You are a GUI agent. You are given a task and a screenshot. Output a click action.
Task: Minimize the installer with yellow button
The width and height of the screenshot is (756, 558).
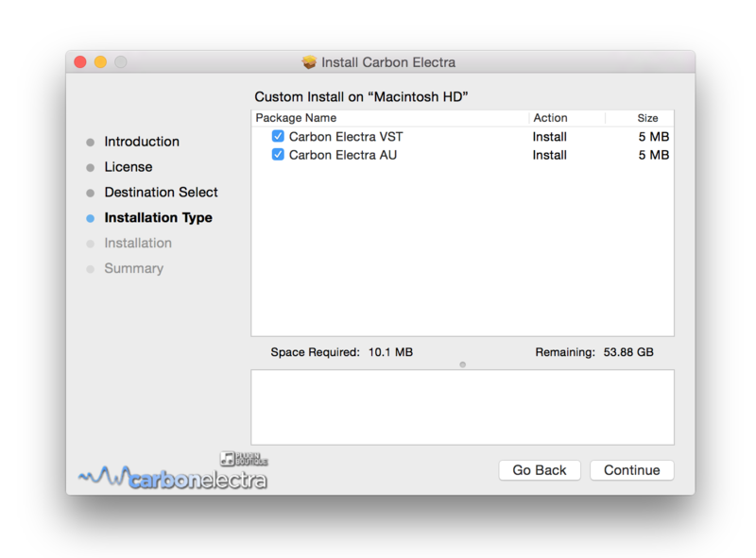pos(100,62)
